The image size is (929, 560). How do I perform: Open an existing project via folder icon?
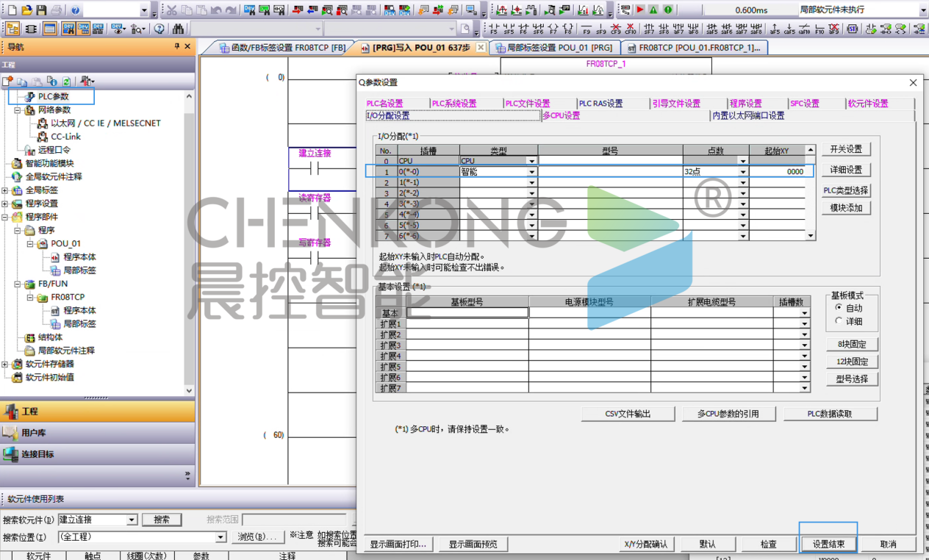(27, 10)
